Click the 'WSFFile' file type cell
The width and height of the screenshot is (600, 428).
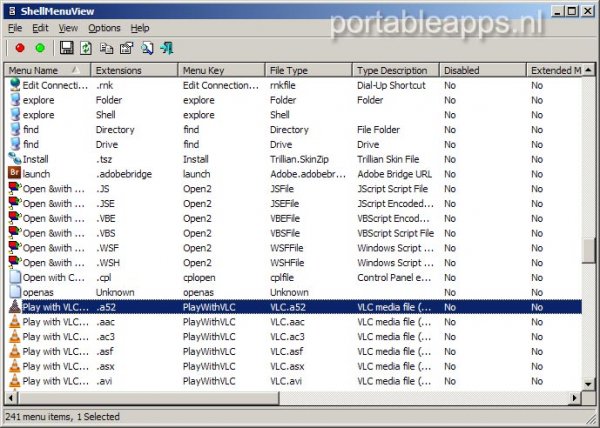(287, 248)
